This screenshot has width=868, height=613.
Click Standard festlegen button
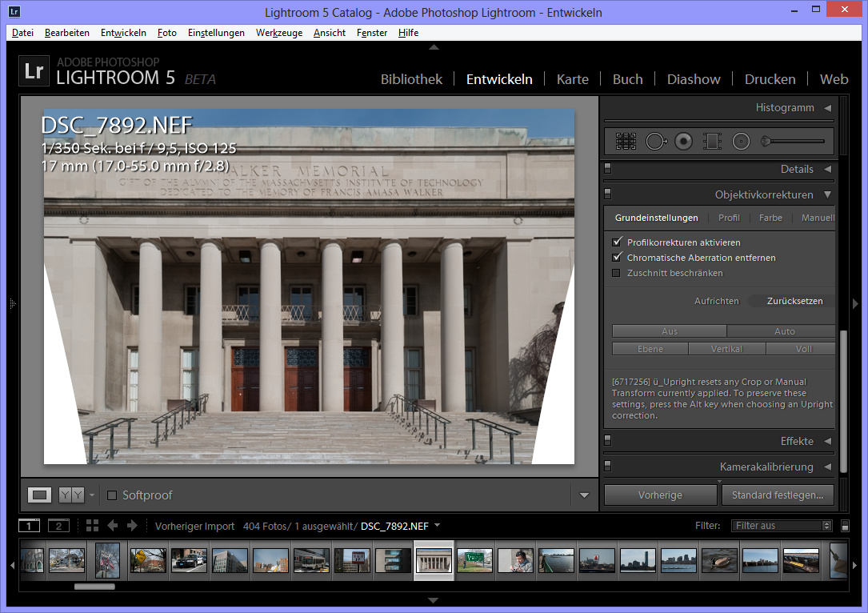tap(778, 495)
